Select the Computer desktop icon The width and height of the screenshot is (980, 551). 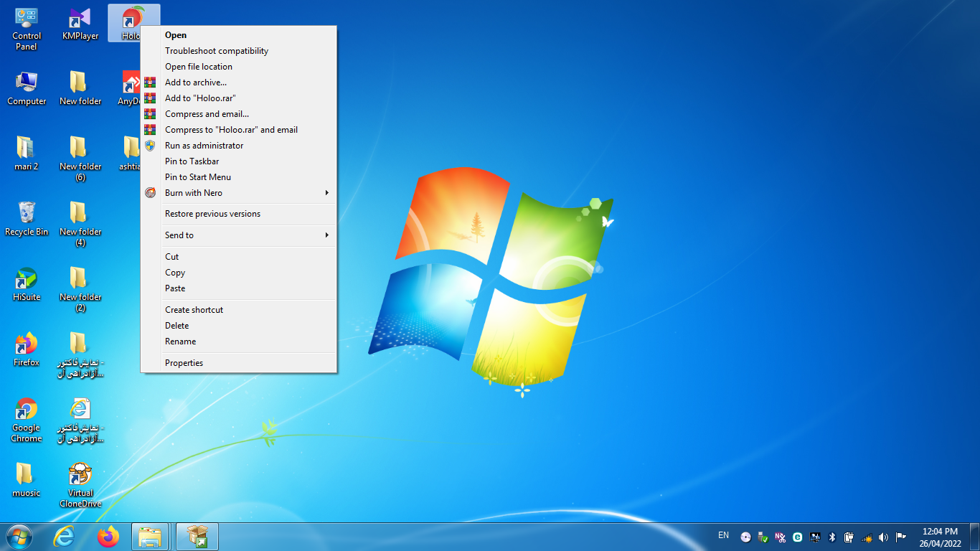point(27,89)
